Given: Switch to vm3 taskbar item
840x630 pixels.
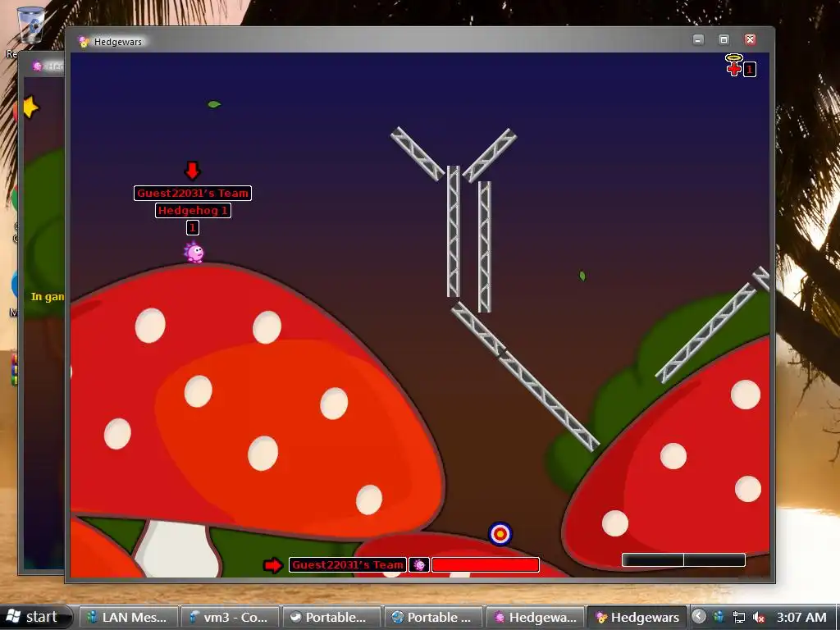Looking at the screenshot, I should [x=230, y=617].
